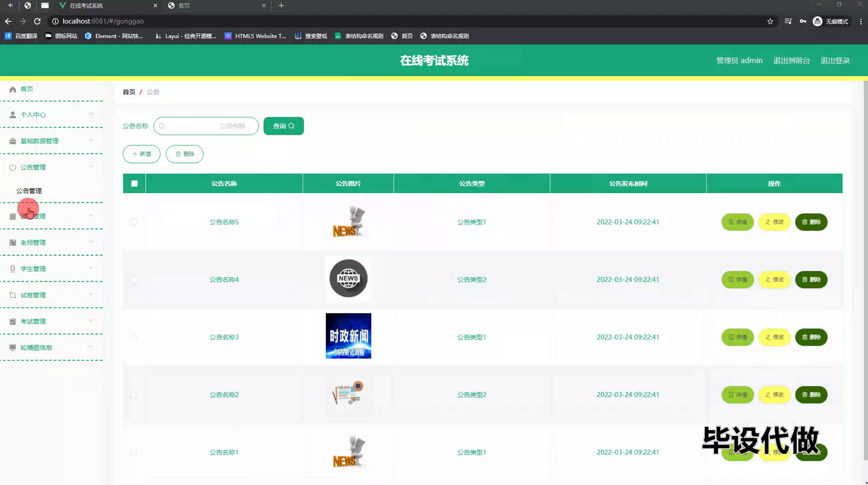Check the row checkbox for 公告名称3
This screenshot has width=868, height=485.
tap(133, 337)
